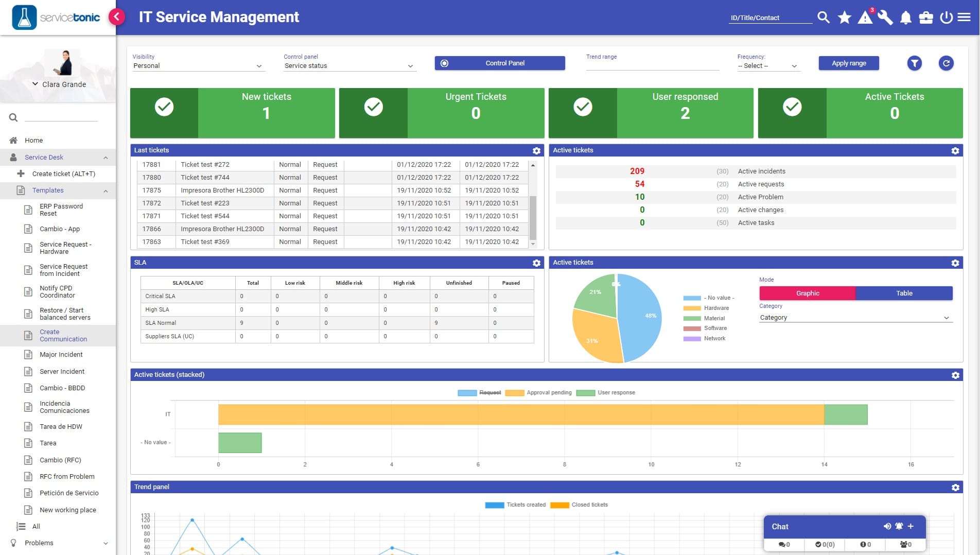Viewport: 980px width, 555px height.
Task: Click the chat alarm bell icon
Action: pos(899,526)
